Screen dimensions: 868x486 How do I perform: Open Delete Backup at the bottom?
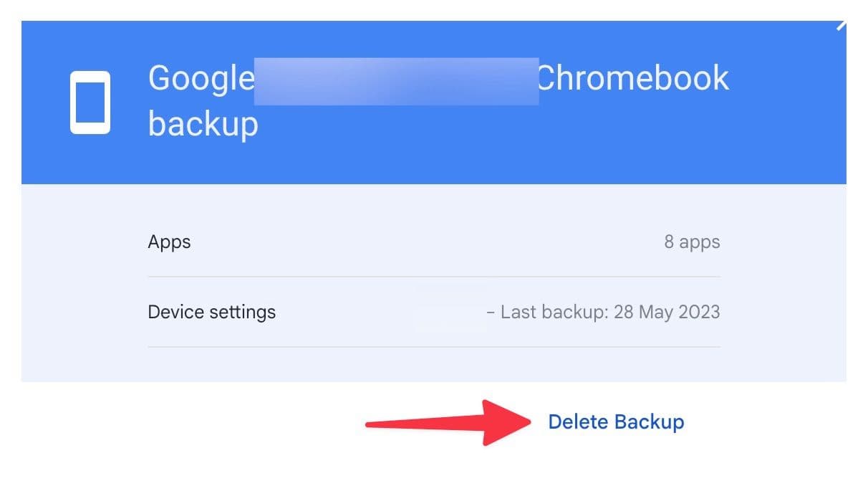[x=617, y=422]
